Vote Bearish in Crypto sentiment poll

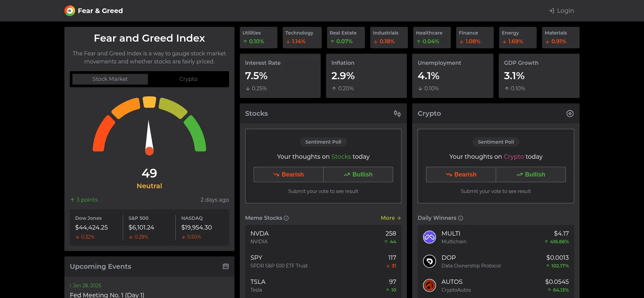tap(461, 175)
